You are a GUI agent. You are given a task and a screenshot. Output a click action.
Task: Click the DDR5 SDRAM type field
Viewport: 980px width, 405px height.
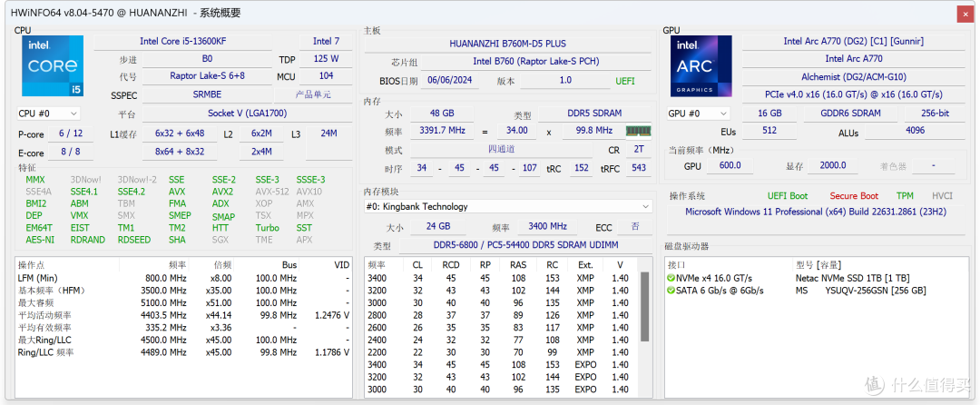coord(594,114)
